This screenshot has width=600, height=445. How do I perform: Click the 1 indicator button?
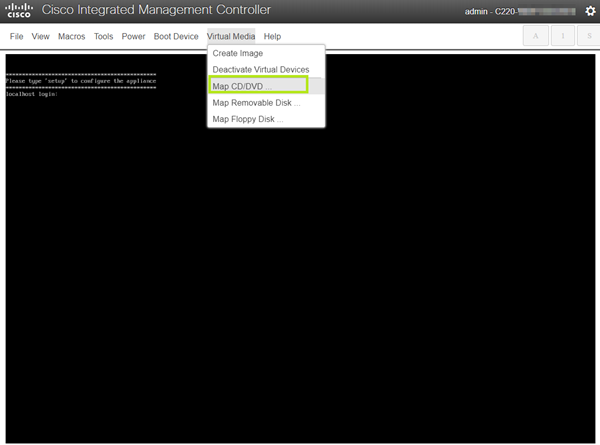tap(563, 36)
